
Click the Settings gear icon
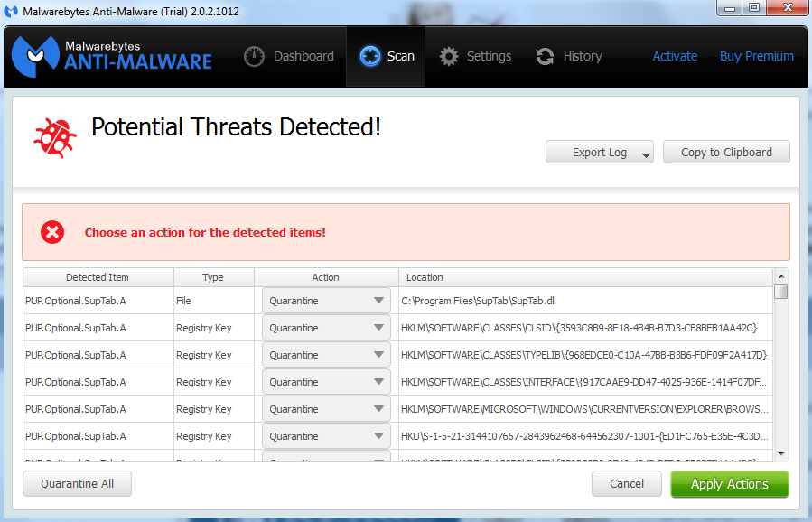pyautogui.click(x=449, y=57)
